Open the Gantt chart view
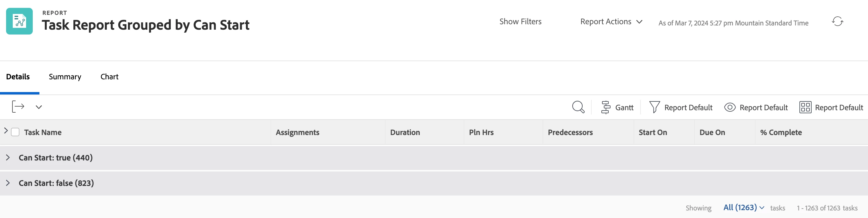The height and width of the screenshot is (218, 868). [617, 107]
